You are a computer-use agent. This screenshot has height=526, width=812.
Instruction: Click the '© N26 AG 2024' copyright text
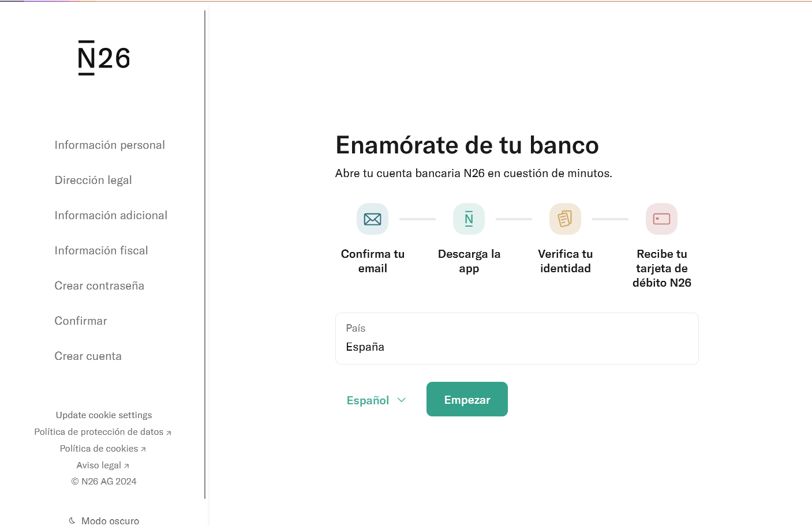pyautogui.click(x=104, y=482)
